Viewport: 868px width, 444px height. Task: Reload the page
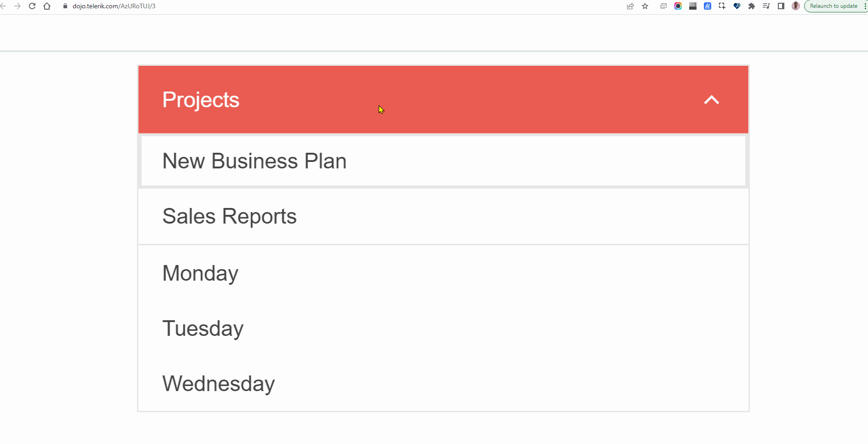tap(32, 6)
